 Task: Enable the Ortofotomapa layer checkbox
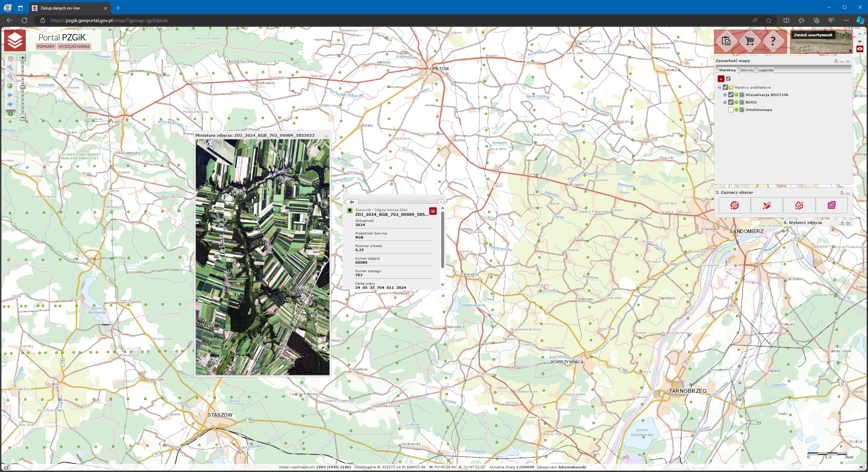(731, 110)
